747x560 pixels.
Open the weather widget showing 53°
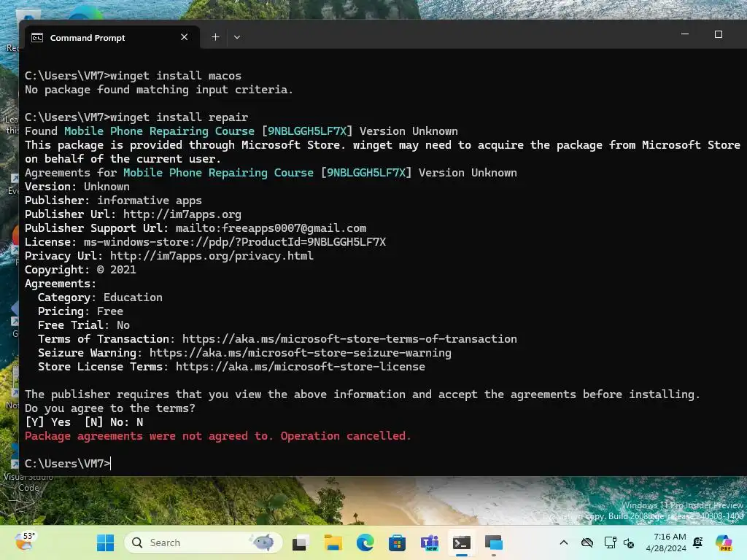click(25, 542)
